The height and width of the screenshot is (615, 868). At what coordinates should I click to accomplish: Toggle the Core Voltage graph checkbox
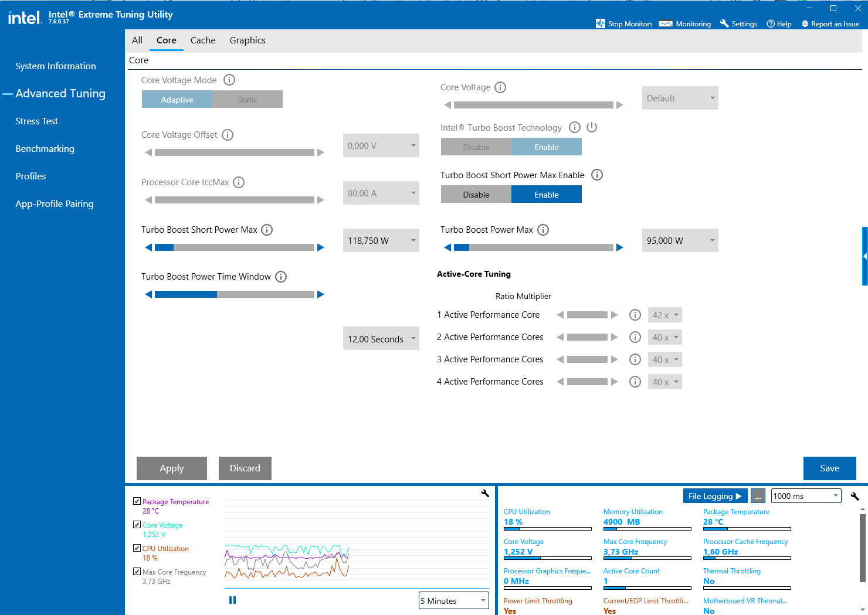point(137,525)
